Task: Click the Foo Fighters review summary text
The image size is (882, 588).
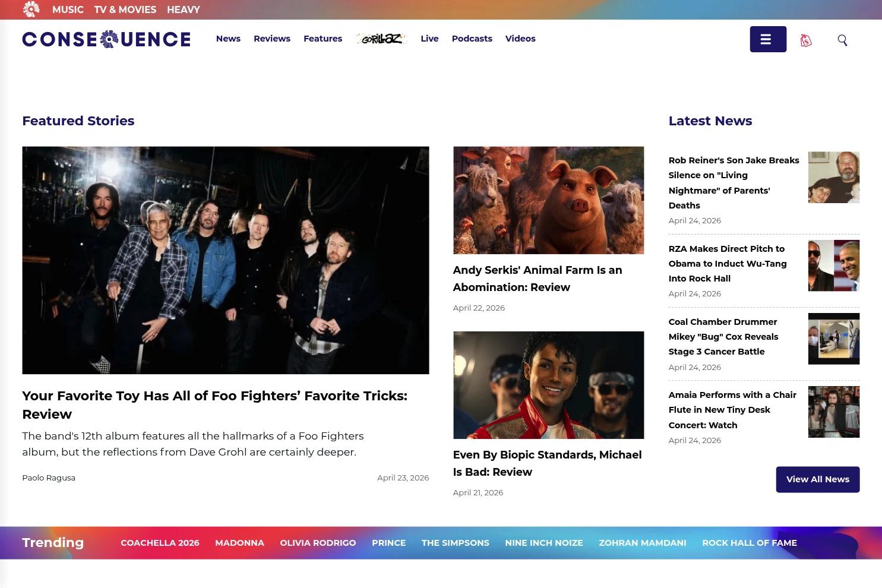Action: pyautogui.click(x=193, y=444)
